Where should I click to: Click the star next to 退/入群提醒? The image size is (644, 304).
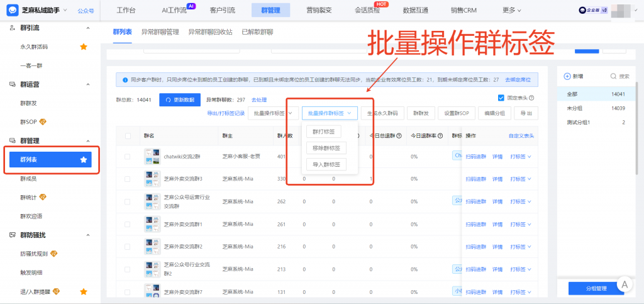(84, 291)
